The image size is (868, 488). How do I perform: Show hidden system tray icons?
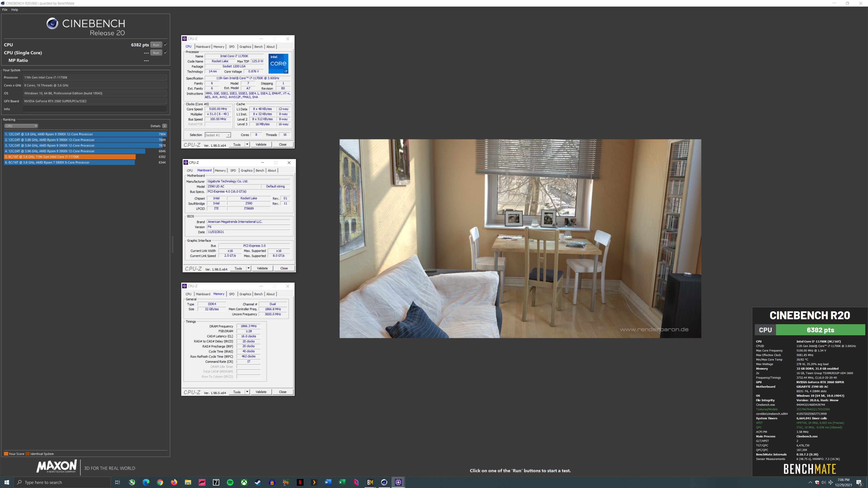coord(810,482)
